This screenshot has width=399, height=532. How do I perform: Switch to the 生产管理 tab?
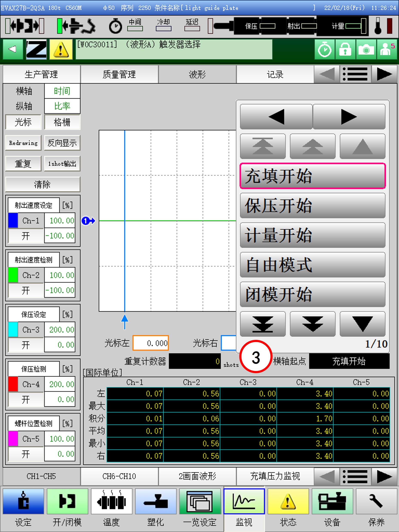pos(41,74)
